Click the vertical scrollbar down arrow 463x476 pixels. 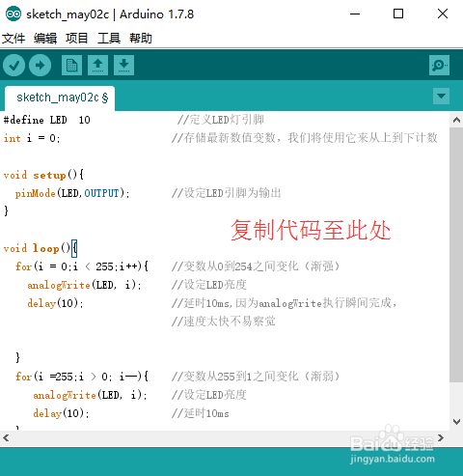coord(456,422)
